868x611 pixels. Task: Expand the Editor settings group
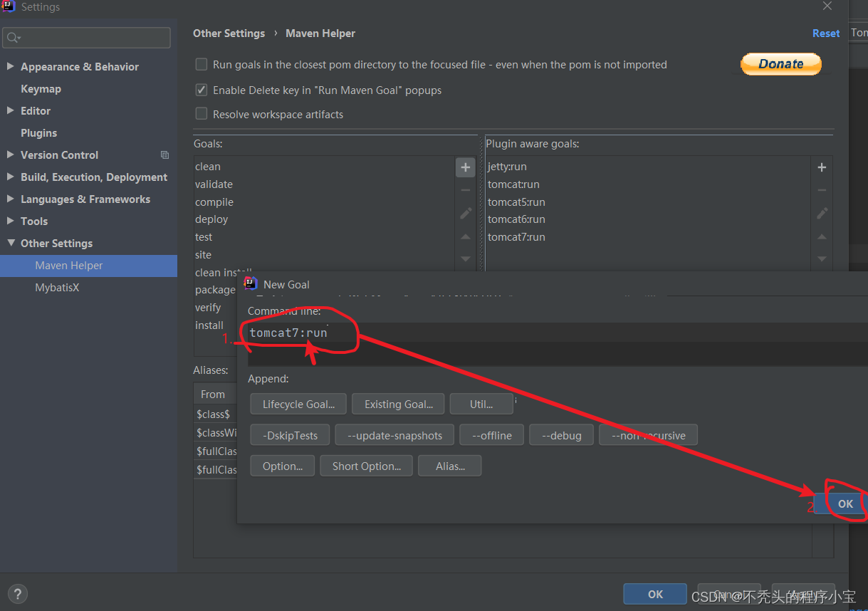tap(10, 110)
